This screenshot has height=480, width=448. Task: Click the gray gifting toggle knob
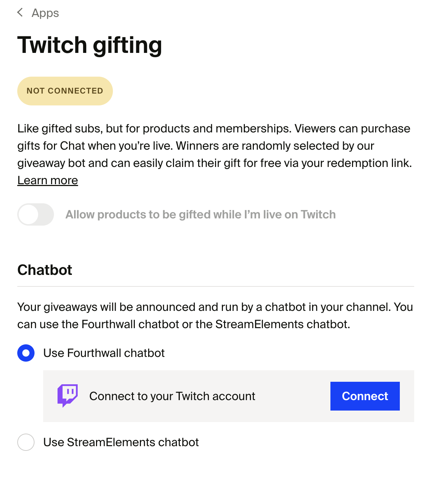tap(29, 214)
